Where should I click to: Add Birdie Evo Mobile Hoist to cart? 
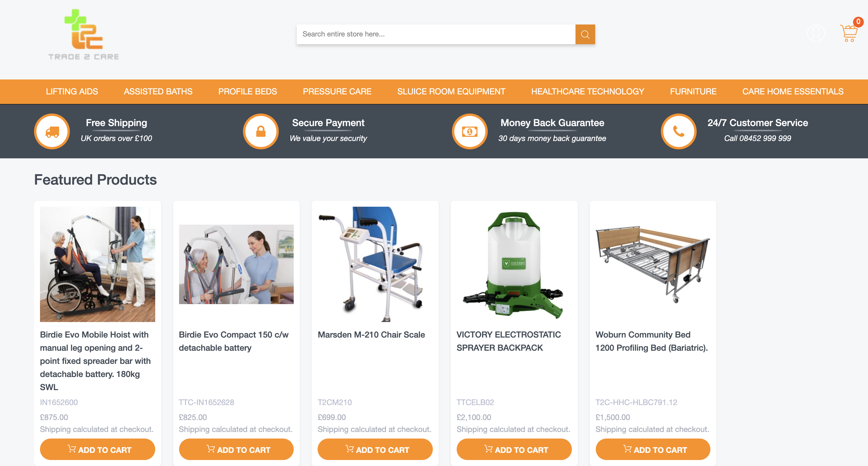point(97,449)
